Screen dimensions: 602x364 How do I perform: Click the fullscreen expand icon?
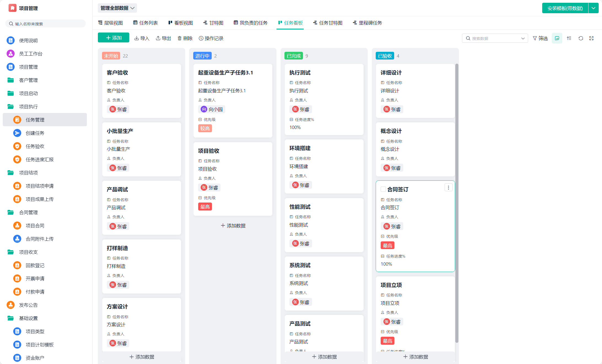point(591,38)
